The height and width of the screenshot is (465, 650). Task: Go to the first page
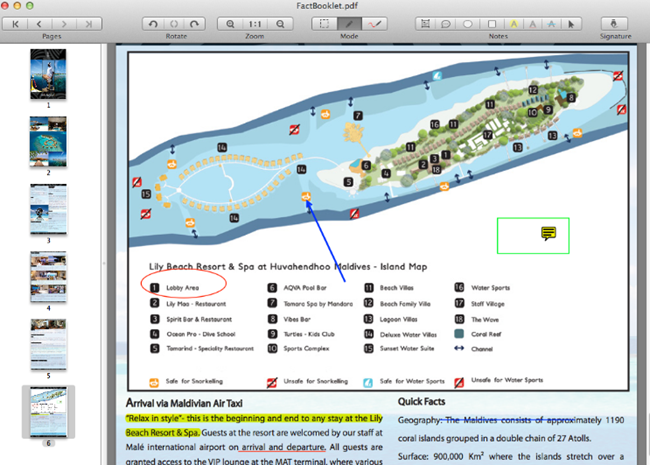[x=15, y=24]
